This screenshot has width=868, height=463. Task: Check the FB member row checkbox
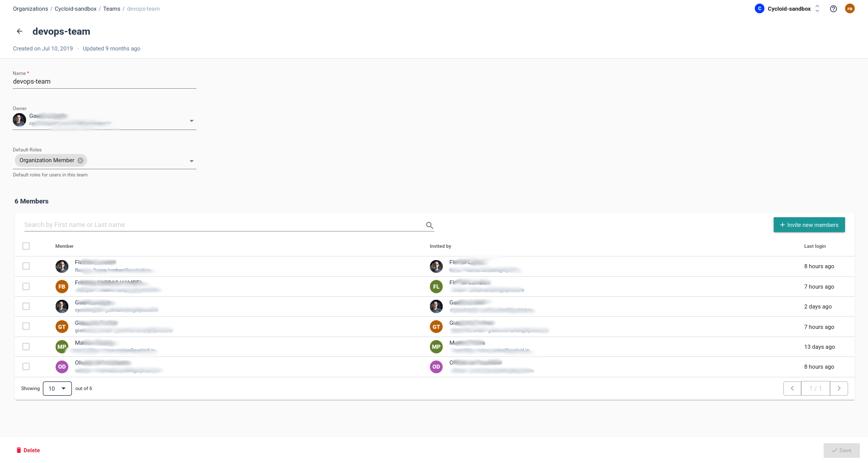click(x=26, y=287)
